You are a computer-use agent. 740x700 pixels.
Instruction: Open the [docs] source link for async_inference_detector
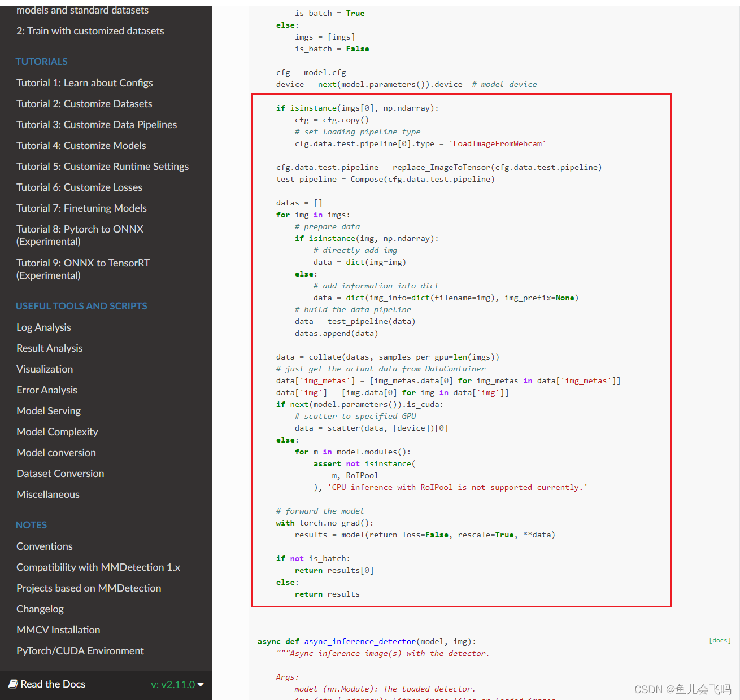pyautogui.click(x=719, y=640)
